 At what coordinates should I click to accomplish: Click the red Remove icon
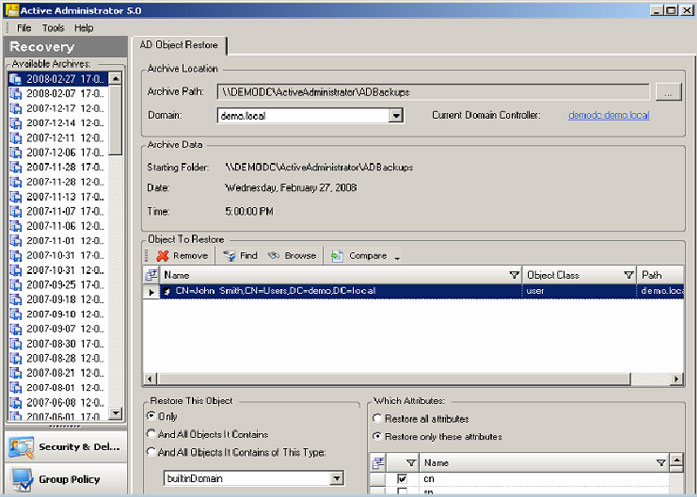click(x=163, y=256)
